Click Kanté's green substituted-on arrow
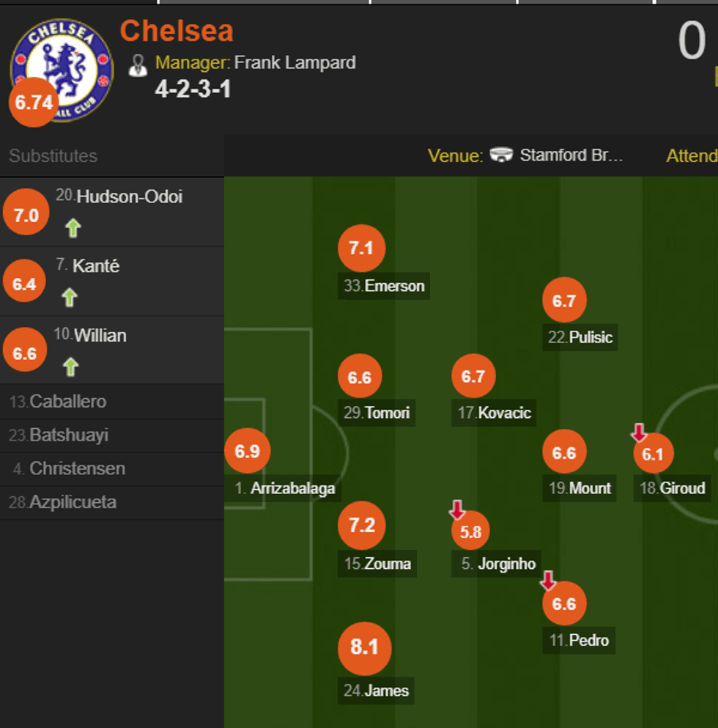Screen dimensions: 718x728 click(70, 297)
